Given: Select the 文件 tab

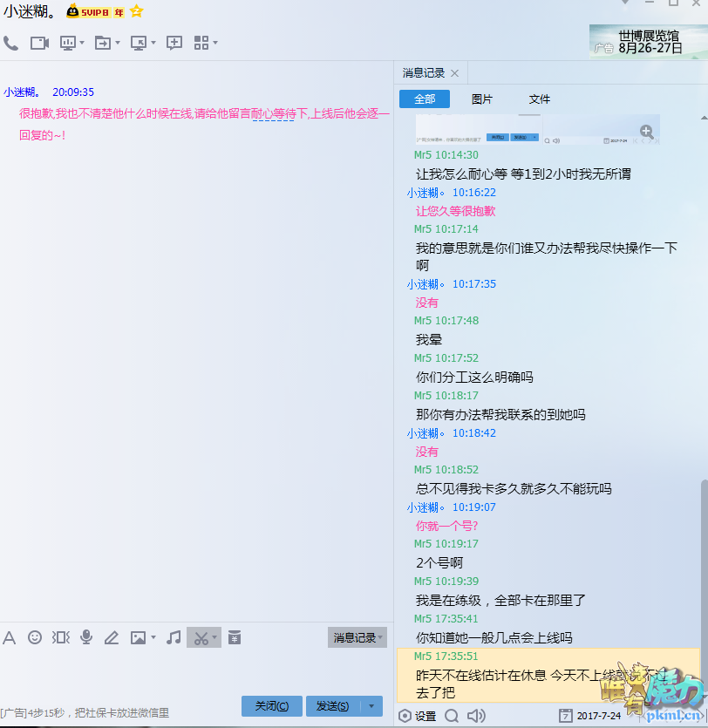Looking at the screenshot, I should coord(540,99).
